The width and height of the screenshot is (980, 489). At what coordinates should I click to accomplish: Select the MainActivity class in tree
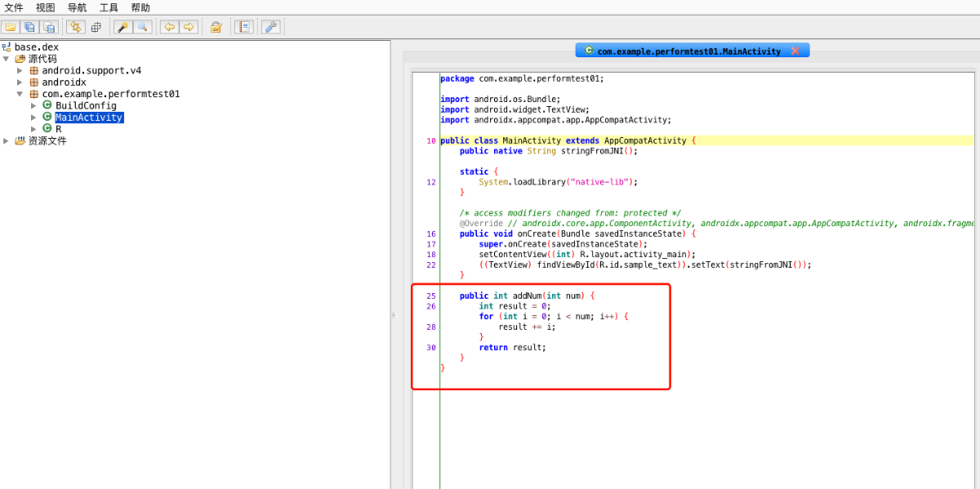89,118
